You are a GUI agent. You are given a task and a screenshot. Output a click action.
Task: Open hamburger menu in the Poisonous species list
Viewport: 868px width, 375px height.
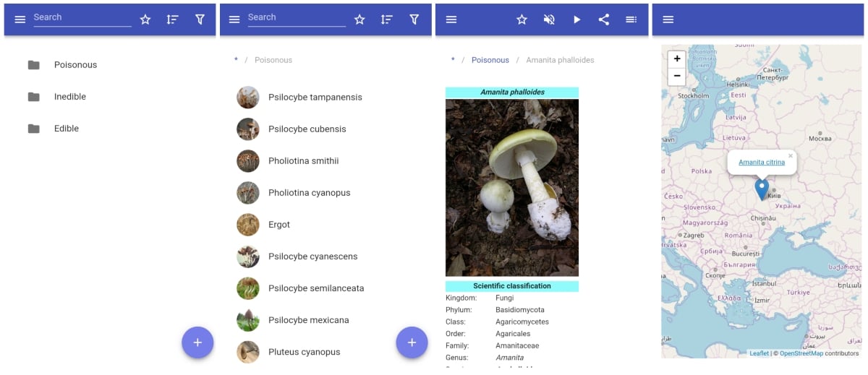(234, 20)
